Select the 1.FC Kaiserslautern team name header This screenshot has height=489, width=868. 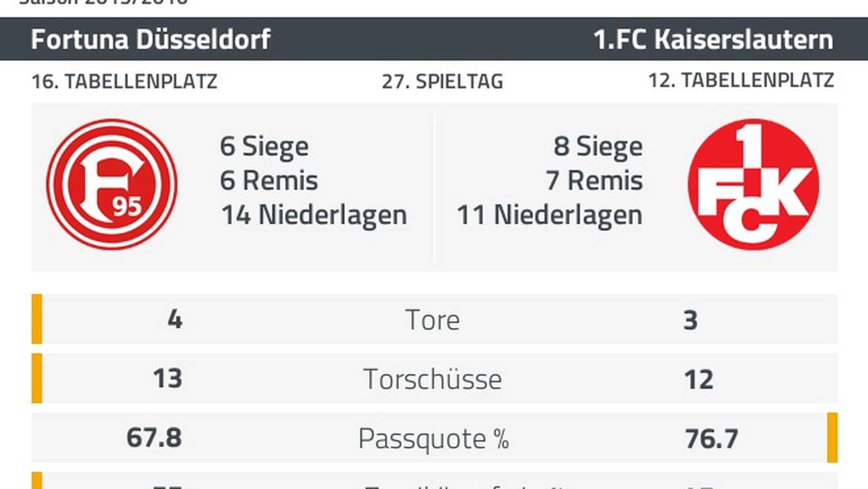pyautogui.click(x=713, y=40)
